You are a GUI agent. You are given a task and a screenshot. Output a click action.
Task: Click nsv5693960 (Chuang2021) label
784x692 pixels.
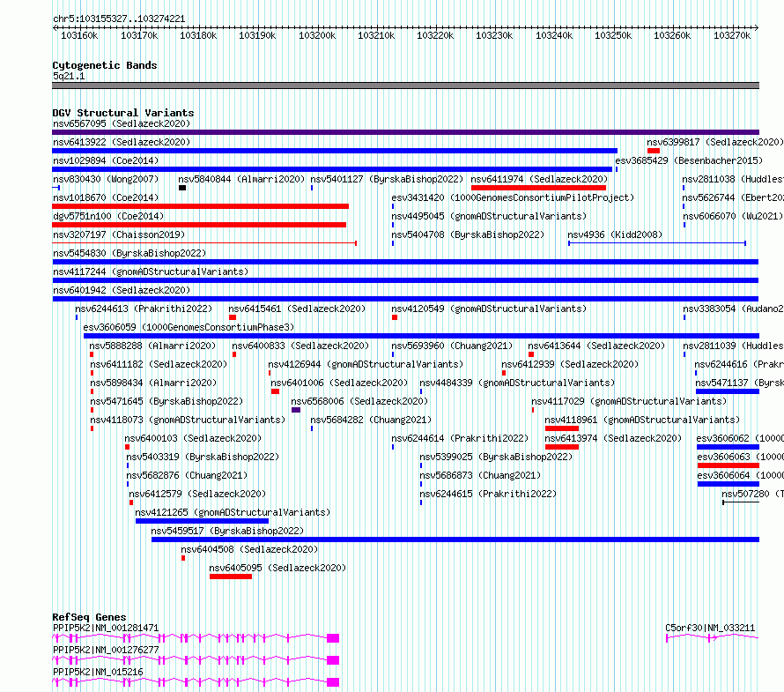pos(452,346)
